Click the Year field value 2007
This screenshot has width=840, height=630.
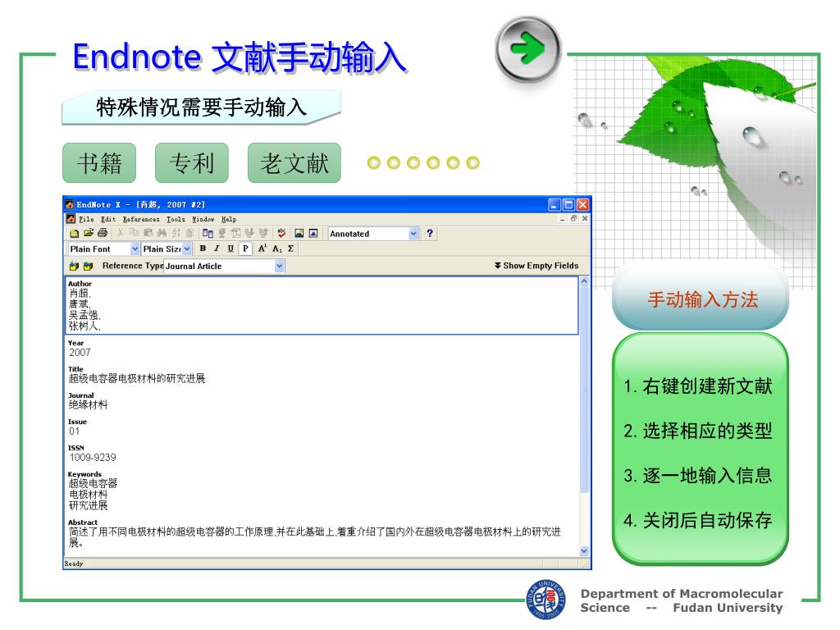pyautogui.click(x=80, y=353)
